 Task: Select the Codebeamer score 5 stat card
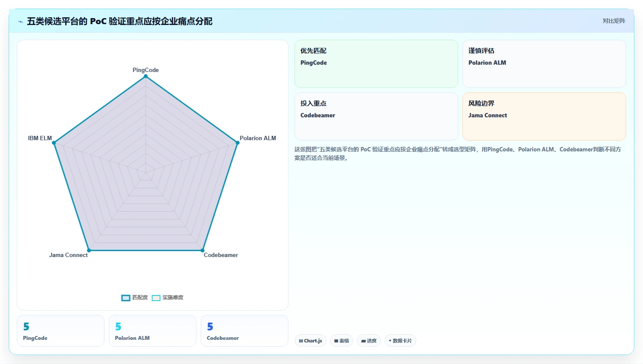point(244,331)
